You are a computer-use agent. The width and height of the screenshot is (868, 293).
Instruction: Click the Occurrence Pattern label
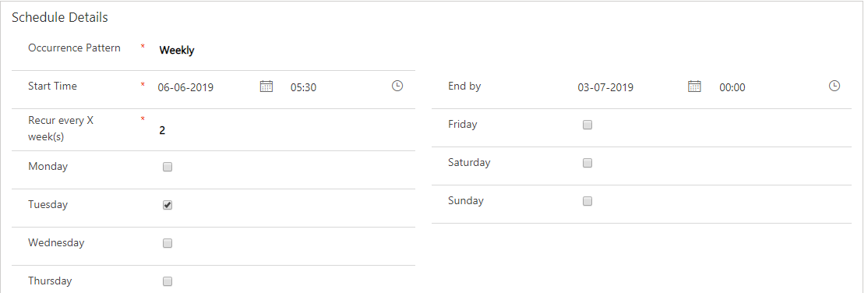click(x=74, y=48)
